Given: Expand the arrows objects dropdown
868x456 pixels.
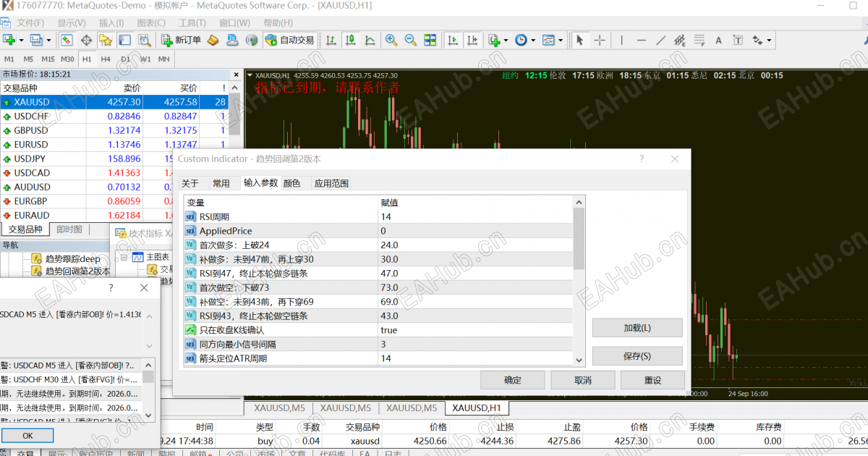Looking at the screenshot, I should pos(769,41).
